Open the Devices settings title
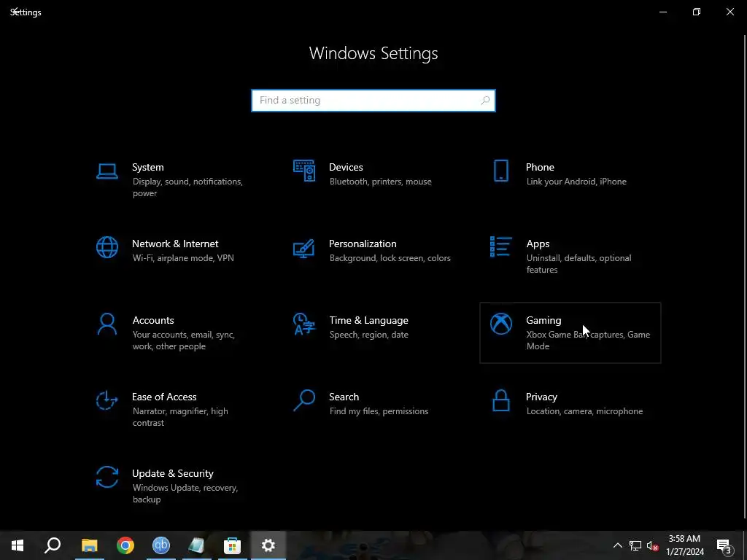The height and width of the screenshot is (560, 747). (x=346, y=167)
